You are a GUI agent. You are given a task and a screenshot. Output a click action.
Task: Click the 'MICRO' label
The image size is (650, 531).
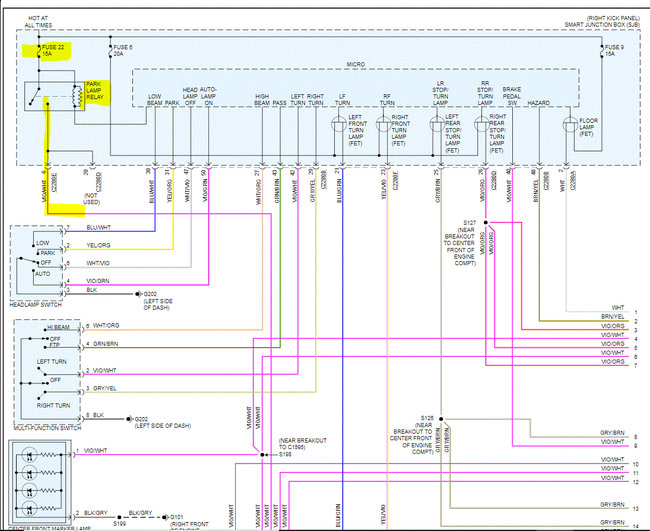(x=356, y=64)
